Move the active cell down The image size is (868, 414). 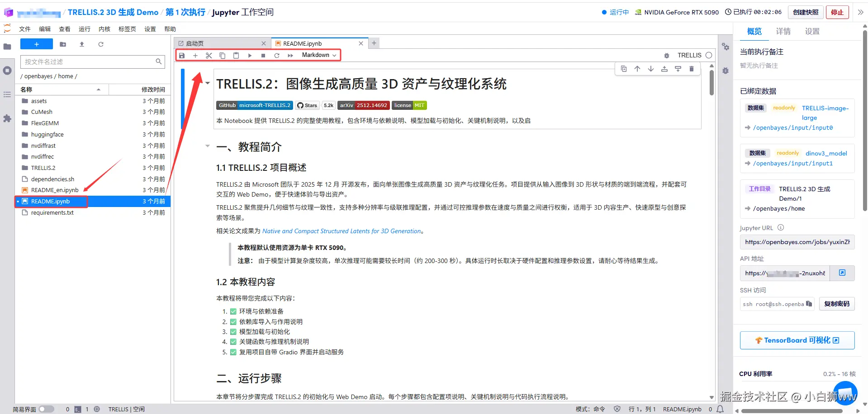tap(651, 69)
